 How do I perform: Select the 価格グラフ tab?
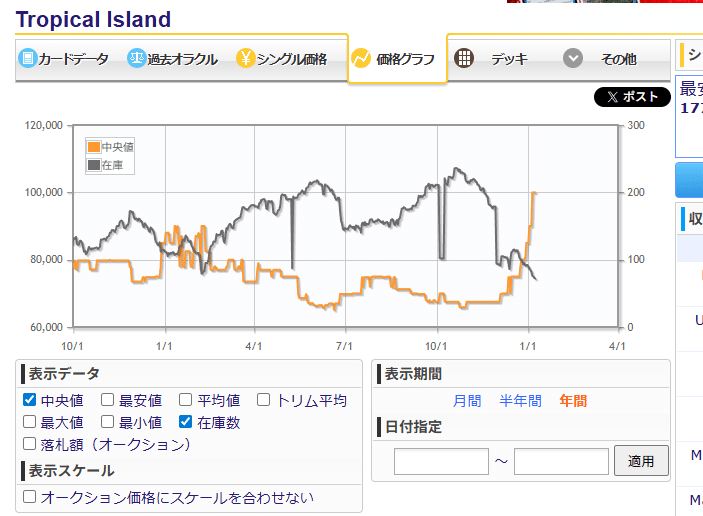coord(398,59)
